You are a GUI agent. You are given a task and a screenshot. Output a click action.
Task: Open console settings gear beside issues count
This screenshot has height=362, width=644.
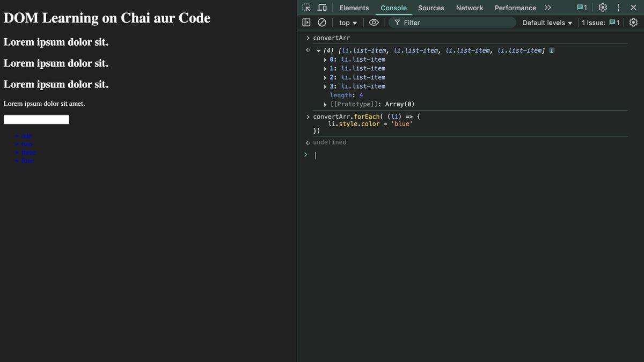point(633,23)
